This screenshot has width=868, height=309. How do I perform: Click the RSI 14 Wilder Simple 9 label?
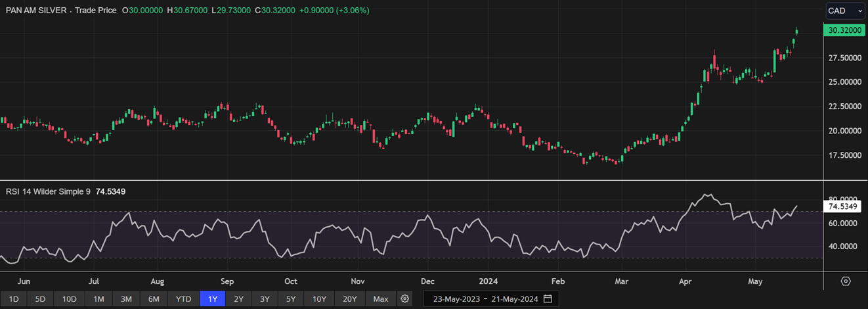pos(48,191)
